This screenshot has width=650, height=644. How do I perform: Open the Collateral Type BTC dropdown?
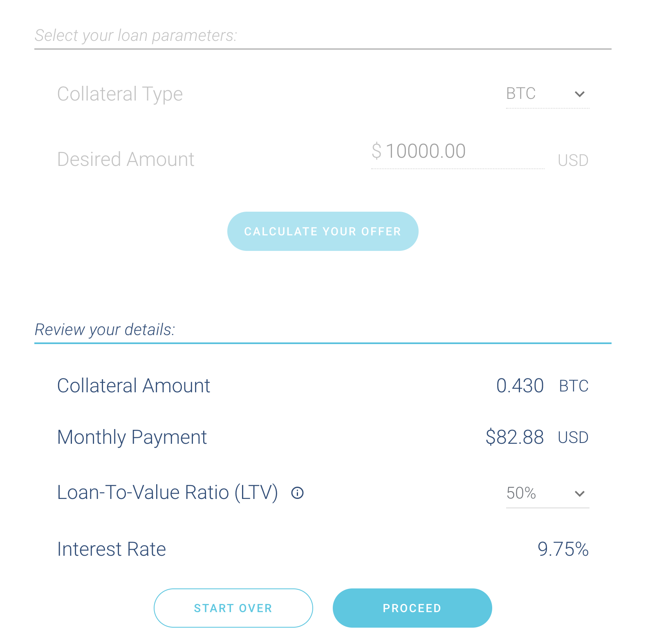547,94
